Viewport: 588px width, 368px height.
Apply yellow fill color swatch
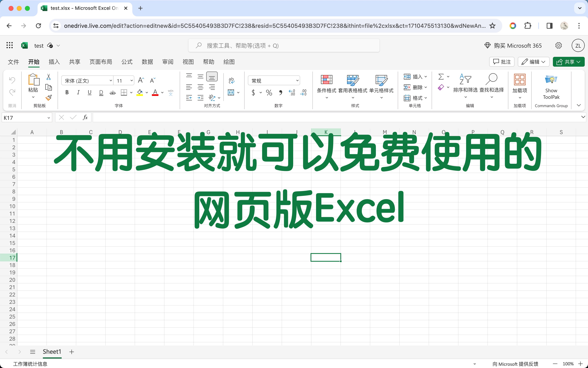pyautogui.click(x=140, y=92)
